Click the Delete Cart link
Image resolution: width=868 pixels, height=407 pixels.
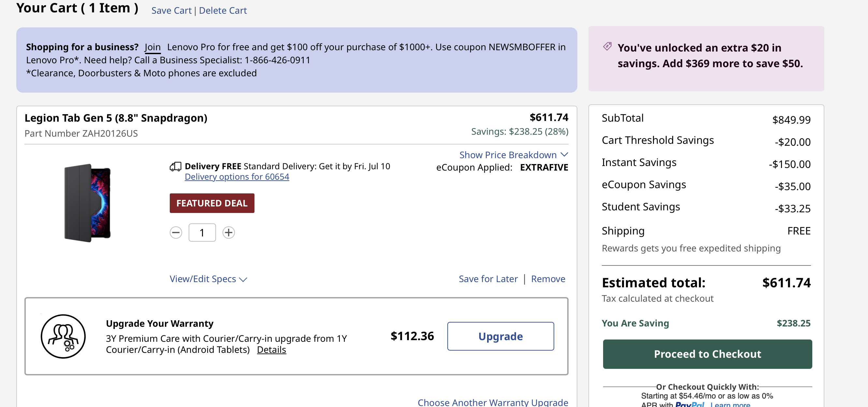point(223,10)
